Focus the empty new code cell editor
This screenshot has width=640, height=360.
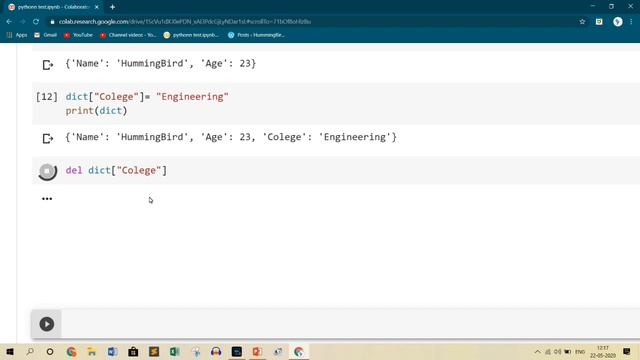click(350, 324)
